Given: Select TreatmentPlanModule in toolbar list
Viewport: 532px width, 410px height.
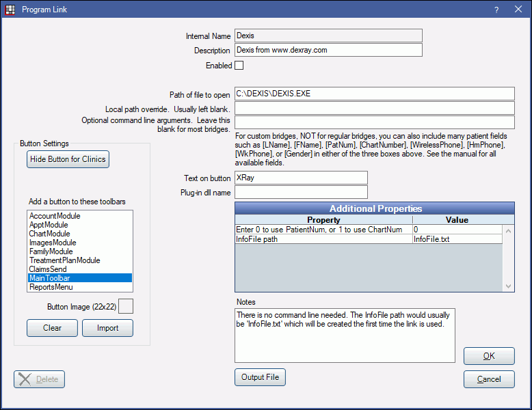Looking at the screenshot, I should (x=80, y=260).
